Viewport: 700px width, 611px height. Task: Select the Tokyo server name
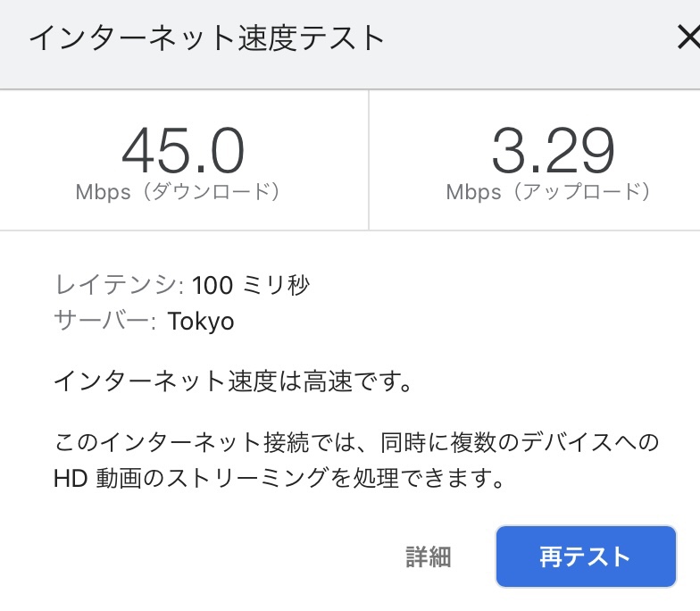click(201, 322)
